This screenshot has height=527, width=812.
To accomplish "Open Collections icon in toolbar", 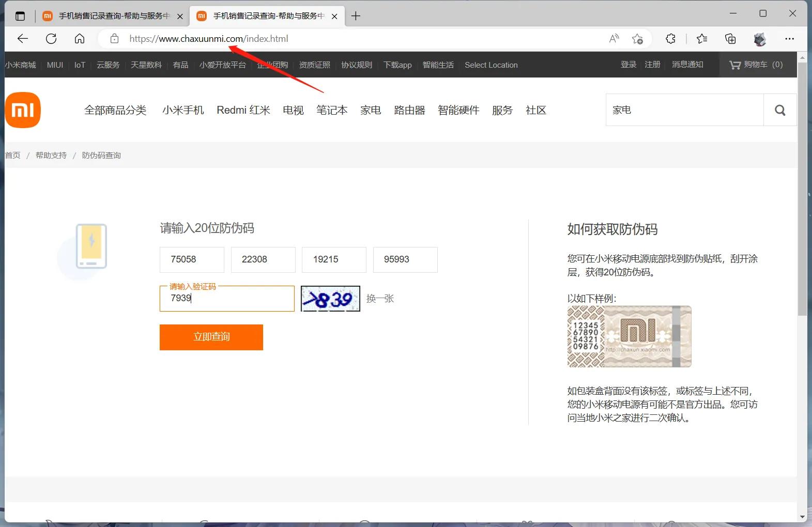I will click(x=730, y=39).
